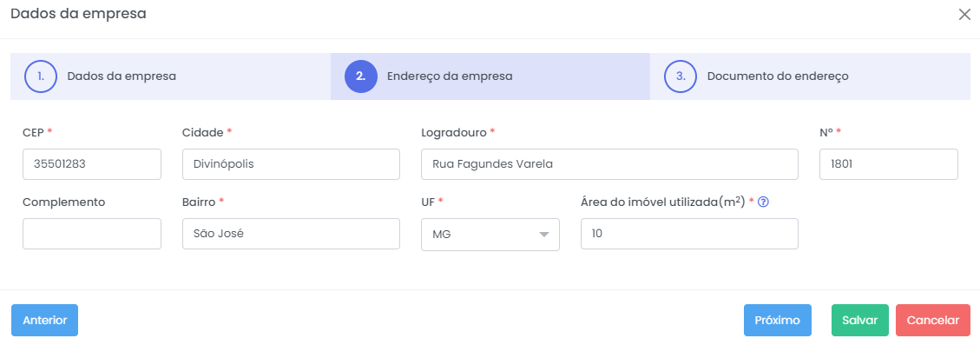Edit the Bairro field São José
This screenshot has height=345, width=980.
(292, 234)
